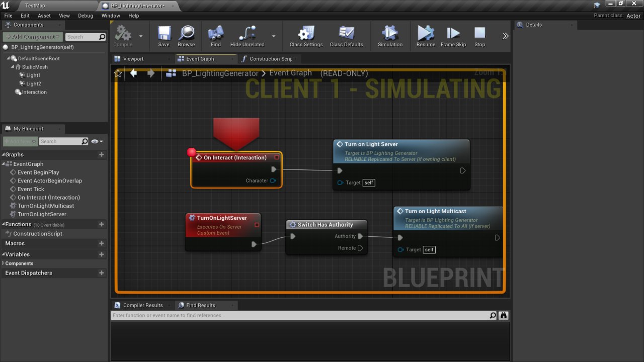The height and width of the screenshot is (362, 644).
Task: Toggle Simulation mode icon
Action: (x=390, y=37)
